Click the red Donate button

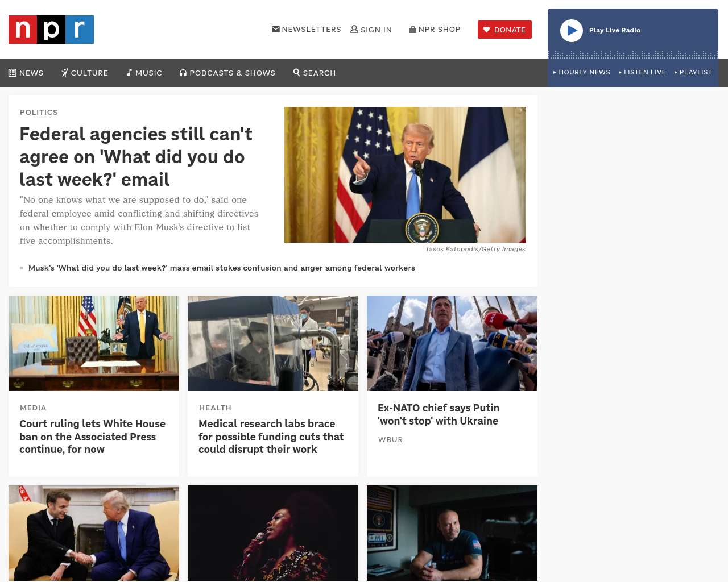click(x=504, y=30)
